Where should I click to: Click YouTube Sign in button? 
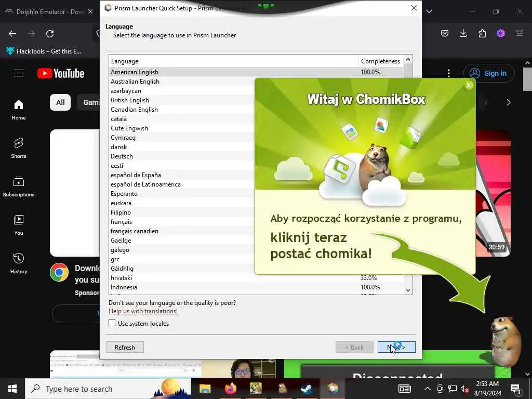[x=489, y=73]
